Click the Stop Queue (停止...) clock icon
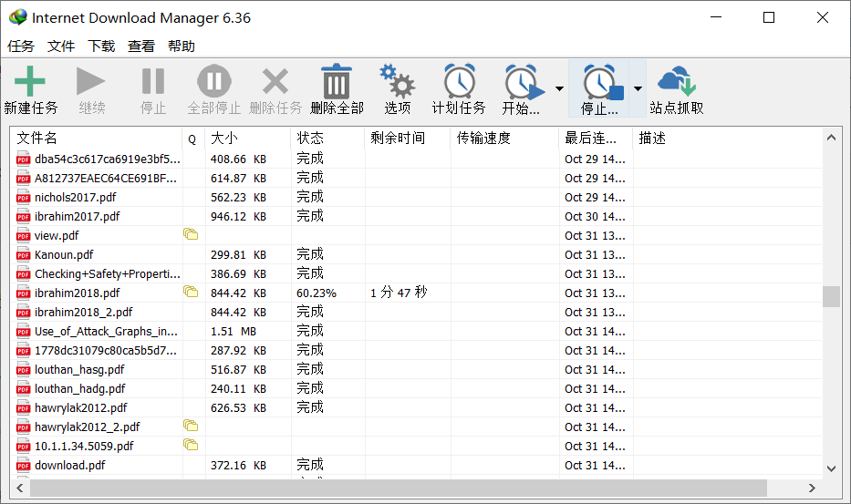Image resolution: width=851 pixels, height=504 pixels. [x=602, y=82]
